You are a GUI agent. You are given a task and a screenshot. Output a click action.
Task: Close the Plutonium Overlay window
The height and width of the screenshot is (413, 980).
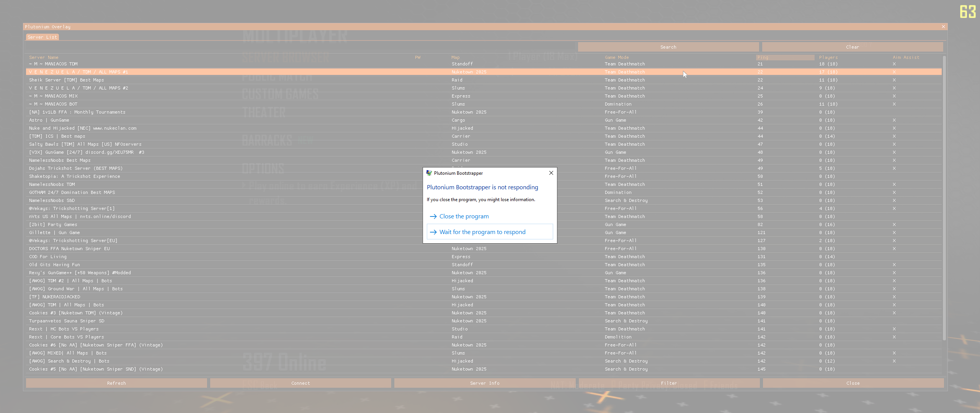(x=943, y=27)
